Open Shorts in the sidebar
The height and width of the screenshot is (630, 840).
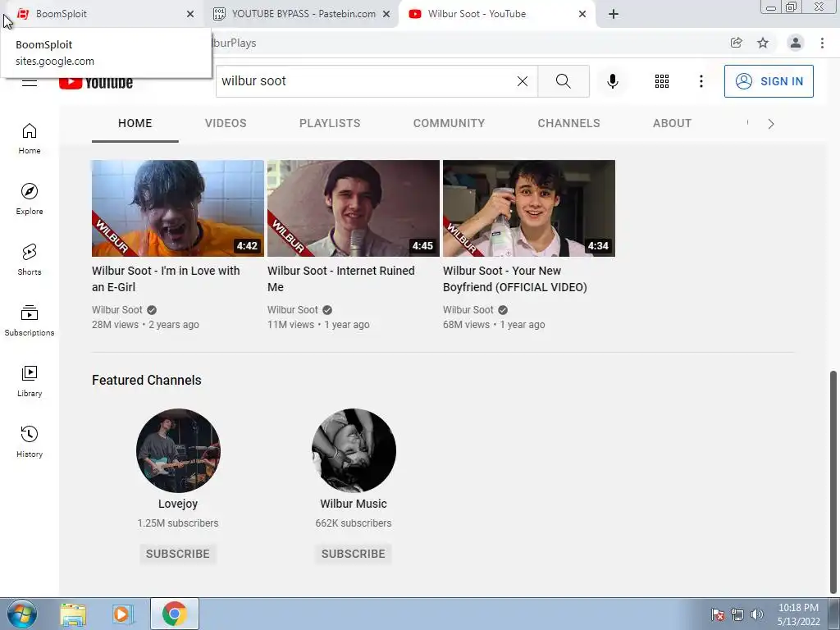pyautogui.click(x=30, y=260)
